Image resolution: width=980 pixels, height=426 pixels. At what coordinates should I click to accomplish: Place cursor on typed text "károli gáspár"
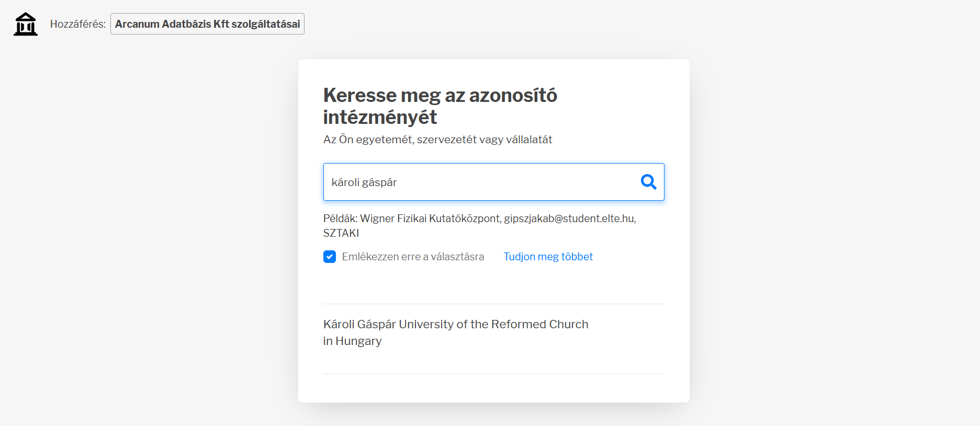point(364,182)
